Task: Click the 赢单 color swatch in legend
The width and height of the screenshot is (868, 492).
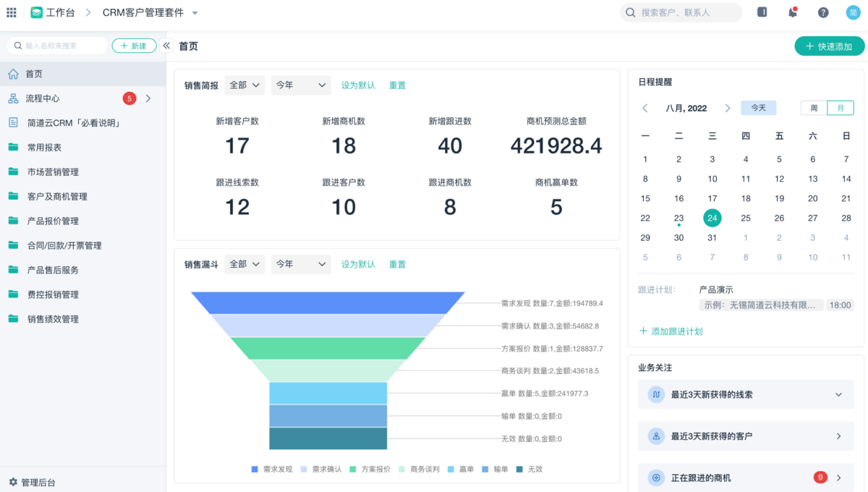Action: (x=451, y=469)
